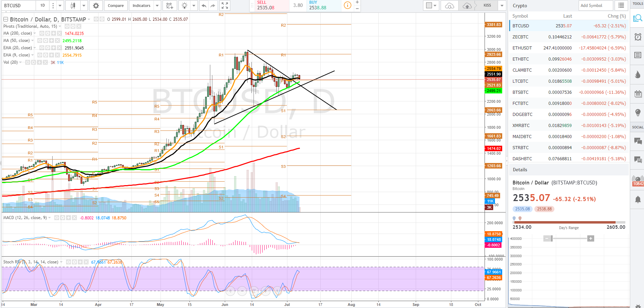Expand the KISS layout dropdown arrow

pos(502,6)
